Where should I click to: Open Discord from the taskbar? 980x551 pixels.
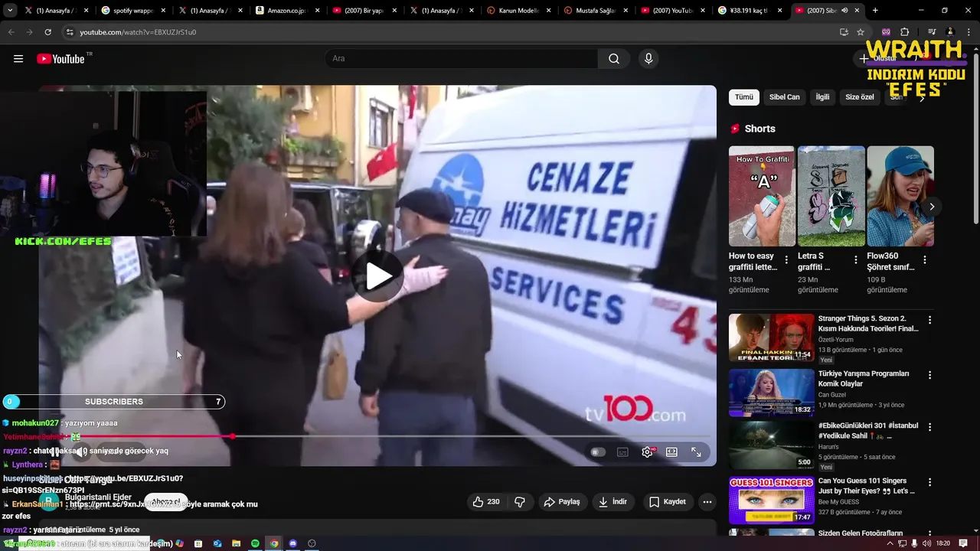coord(292,543)
